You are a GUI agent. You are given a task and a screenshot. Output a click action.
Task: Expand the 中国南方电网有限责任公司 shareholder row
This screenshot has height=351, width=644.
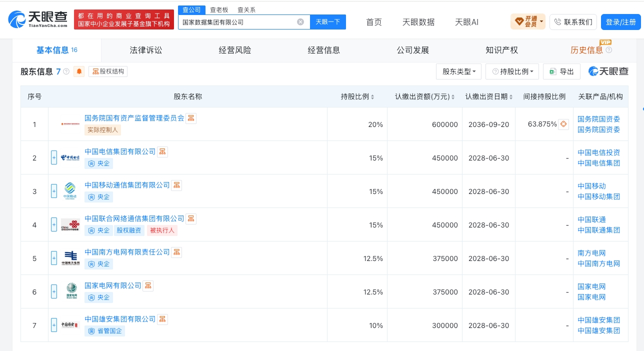(x=54, y=258)
